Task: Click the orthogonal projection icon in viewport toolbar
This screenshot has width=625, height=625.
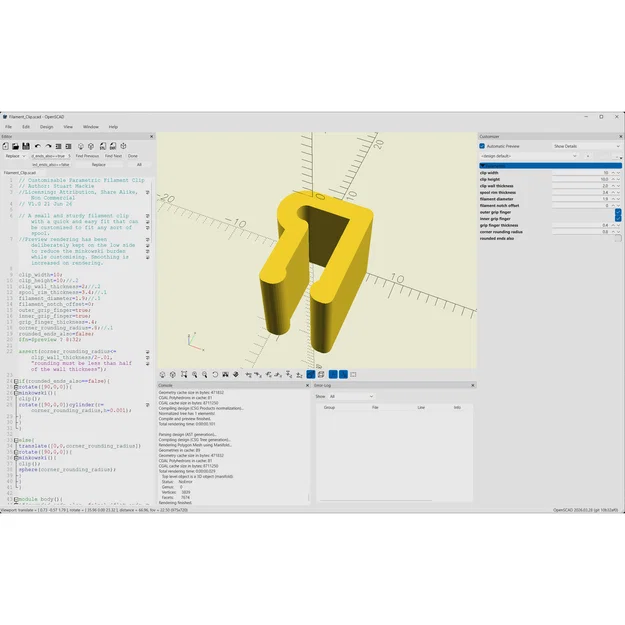Action: coord(321,374)
